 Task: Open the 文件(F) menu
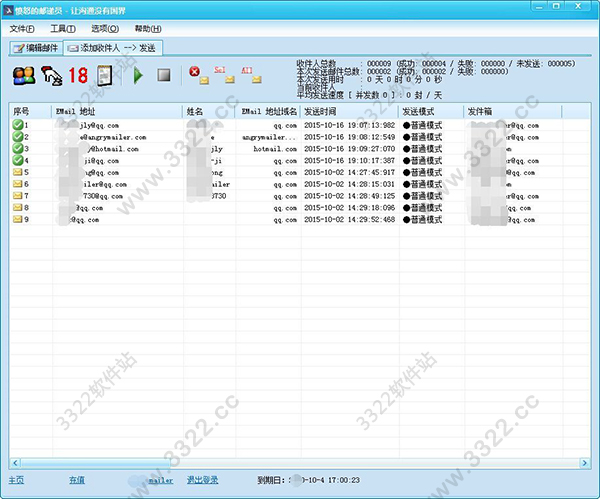(22, 29)
